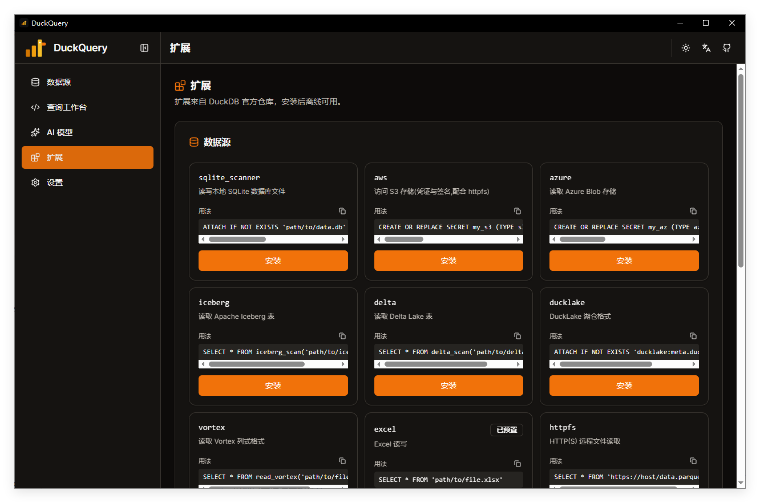This screenshot has height=503, width=760.
Task: Open 查询工作台 in the sidebar
Action: click(x=88, y=108)
